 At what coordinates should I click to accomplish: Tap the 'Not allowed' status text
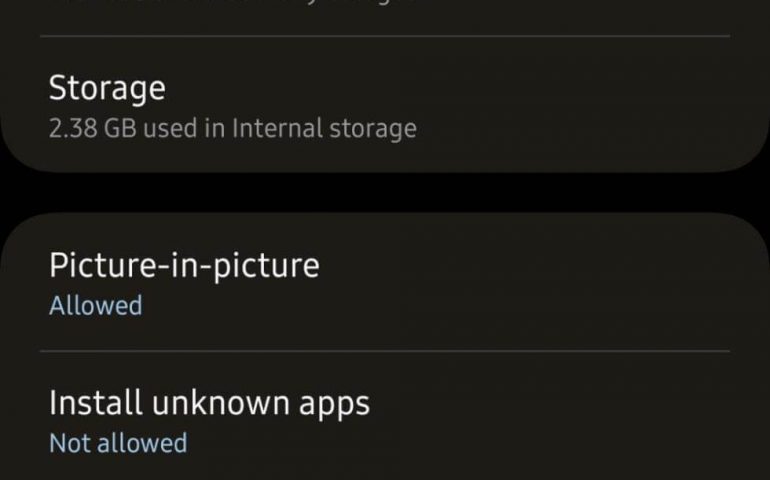118,443
